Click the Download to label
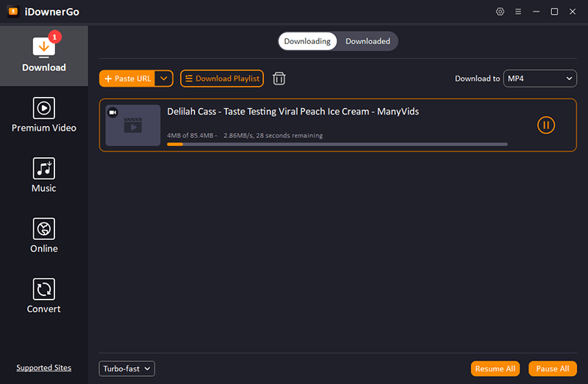The width and height of the screenshot is (588, 384). [477, 79]
